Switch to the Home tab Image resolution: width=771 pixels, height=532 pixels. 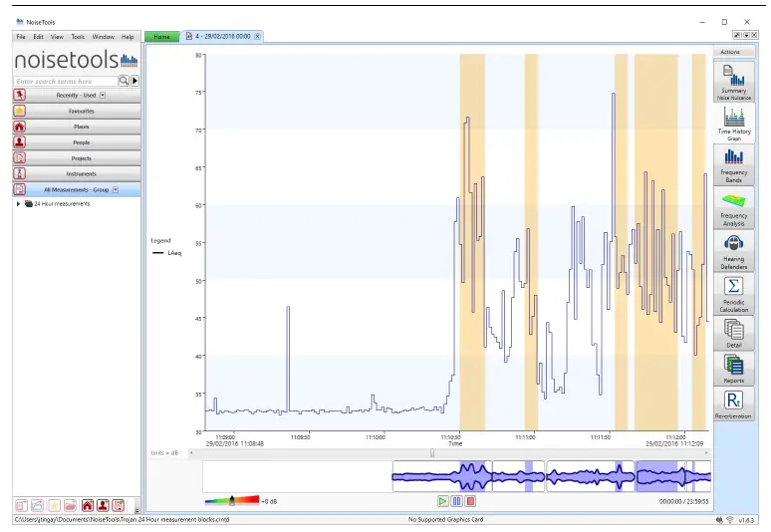[x=161, y=37]
